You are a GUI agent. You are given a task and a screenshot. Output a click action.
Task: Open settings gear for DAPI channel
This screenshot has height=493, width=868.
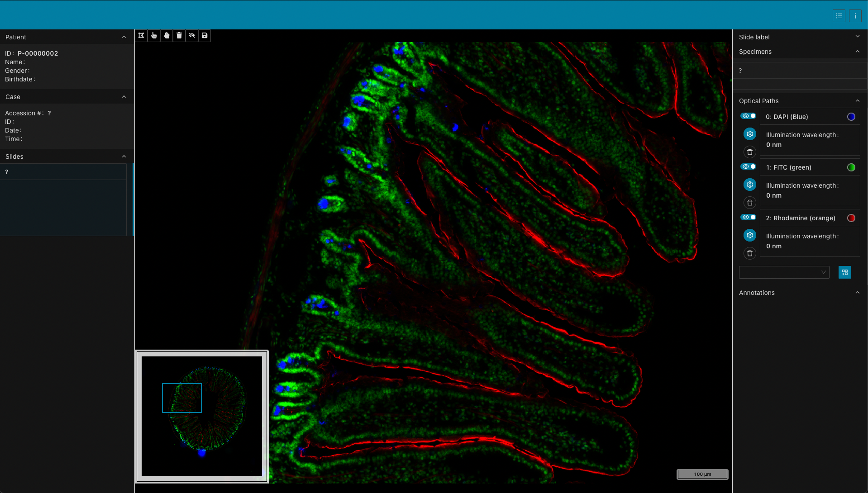tap(750, 134)
